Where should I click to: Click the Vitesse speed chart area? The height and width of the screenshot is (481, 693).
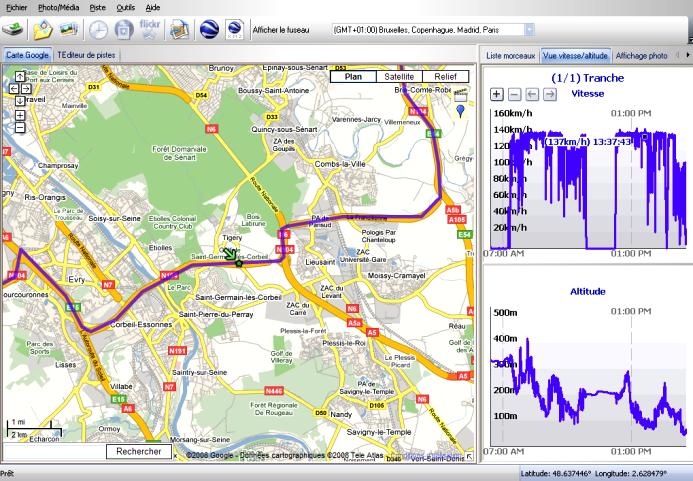[x=588, y=179]
